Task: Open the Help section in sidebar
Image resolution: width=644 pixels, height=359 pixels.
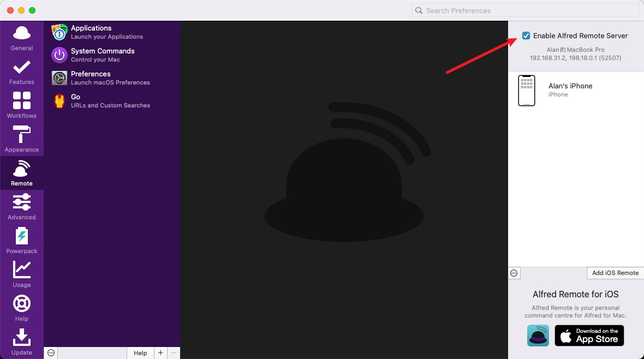Action: (22, 309)
